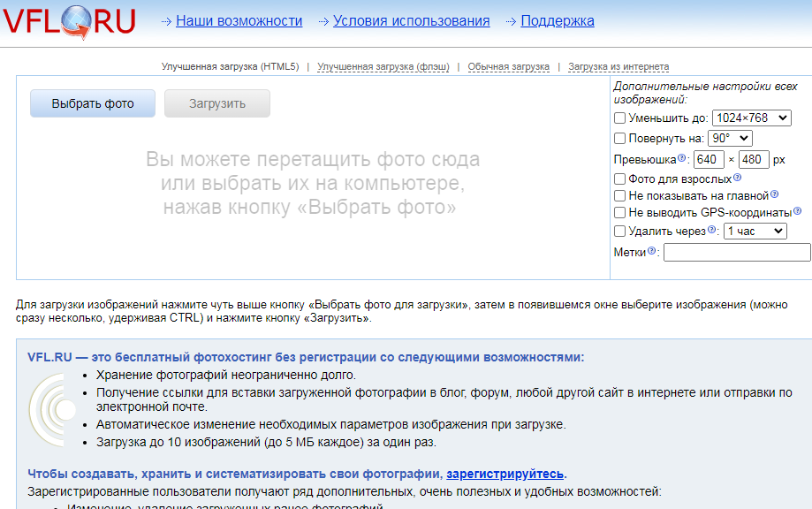
Task: Open help icon beside Не выводить GPS-координаты
Action: click(x=798, y=210)
